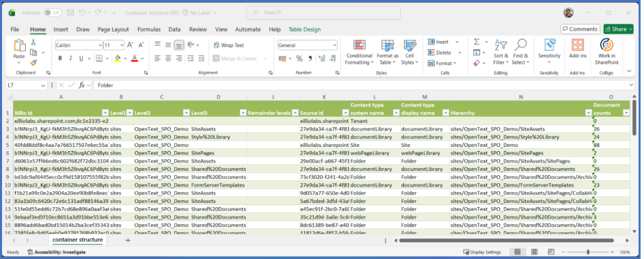Click the Borders icon

point(99,58)
